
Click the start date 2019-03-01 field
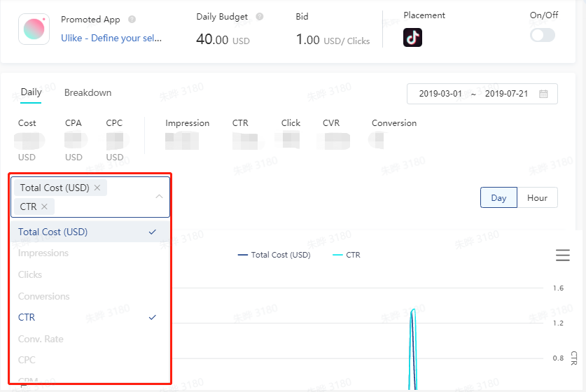coord(440,94)
